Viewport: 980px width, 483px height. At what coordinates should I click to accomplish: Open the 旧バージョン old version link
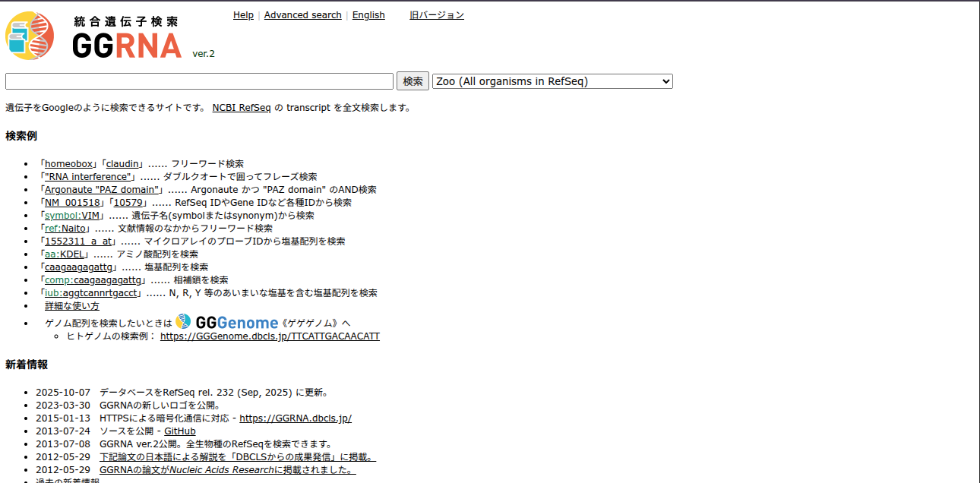pyautogui.click(x=437, y=15)
